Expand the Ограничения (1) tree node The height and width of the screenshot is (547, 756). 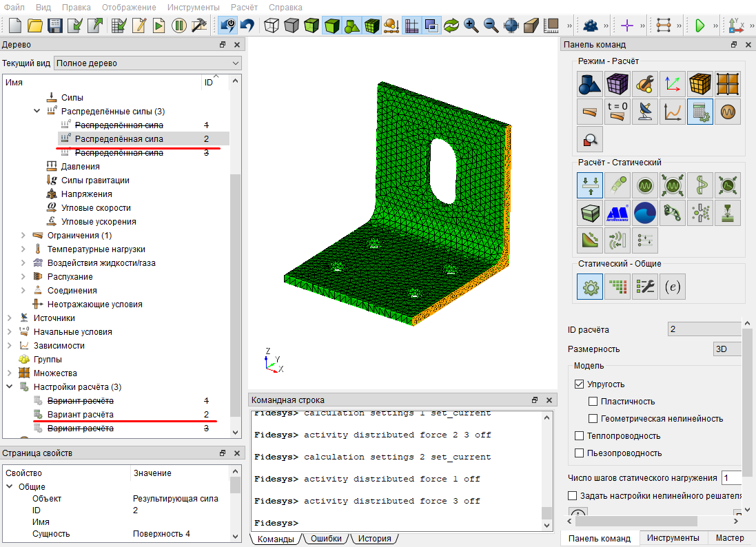pos(23,235)
